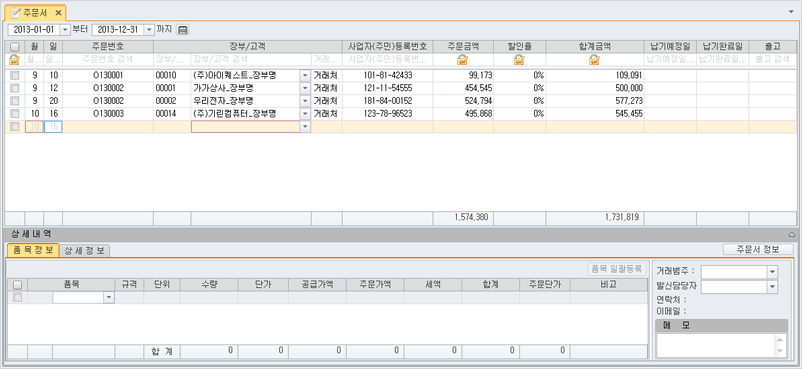Sort by the 장부/고객 column header
The image size is (802, 369).
point(248,47)
